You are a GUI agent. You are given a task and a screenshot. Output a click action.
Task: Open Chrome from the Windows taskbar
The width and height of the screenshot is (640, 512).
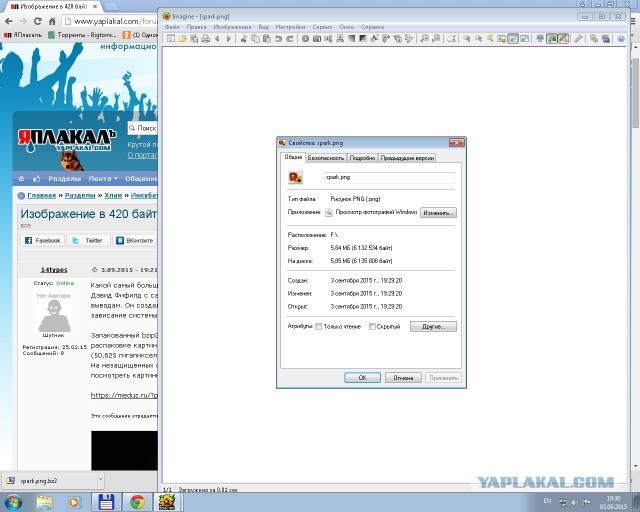click(x=138, y=502)
